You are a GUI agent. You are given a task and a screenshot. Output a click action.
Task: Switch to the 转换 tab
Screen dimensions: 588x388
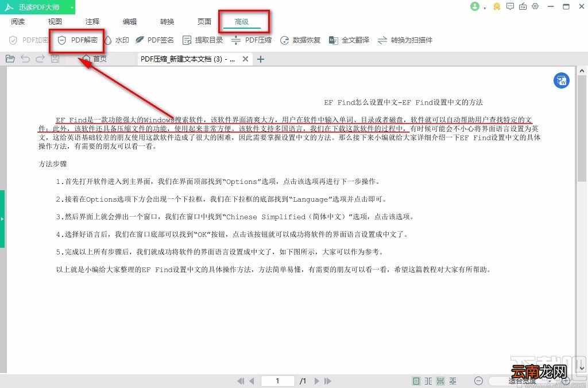167,22
